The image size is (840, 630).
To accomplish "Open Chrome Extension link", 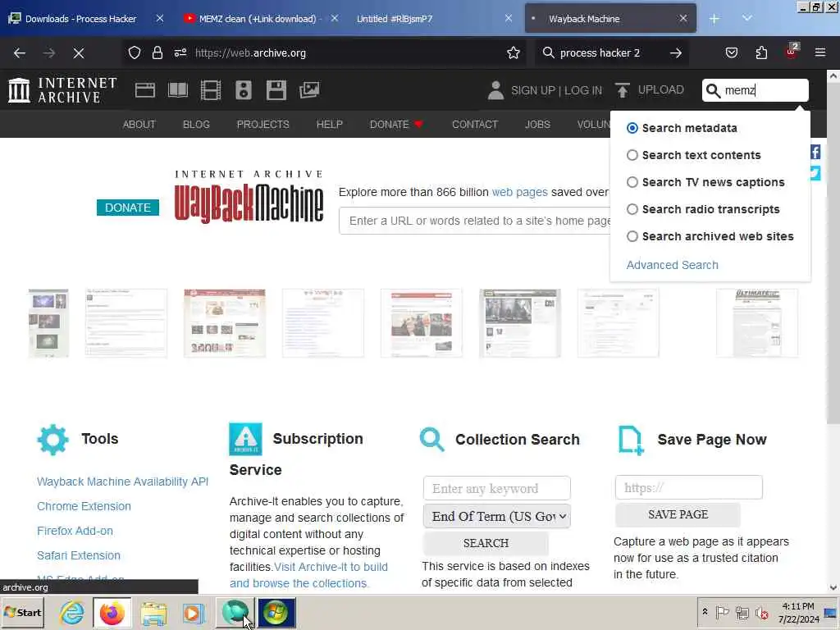I will pos(84,506).
